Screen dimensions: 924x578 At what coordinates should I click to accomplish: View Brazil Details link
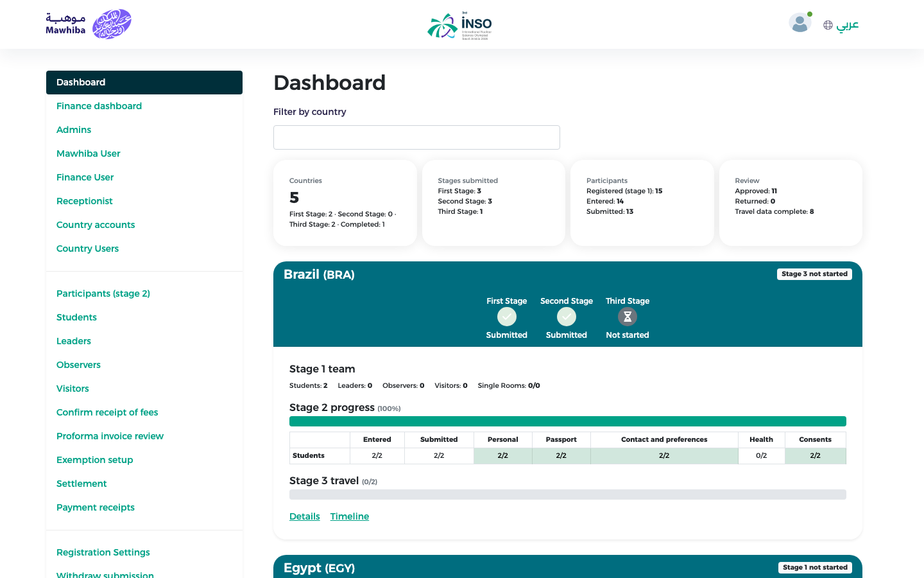coord(305,516)
